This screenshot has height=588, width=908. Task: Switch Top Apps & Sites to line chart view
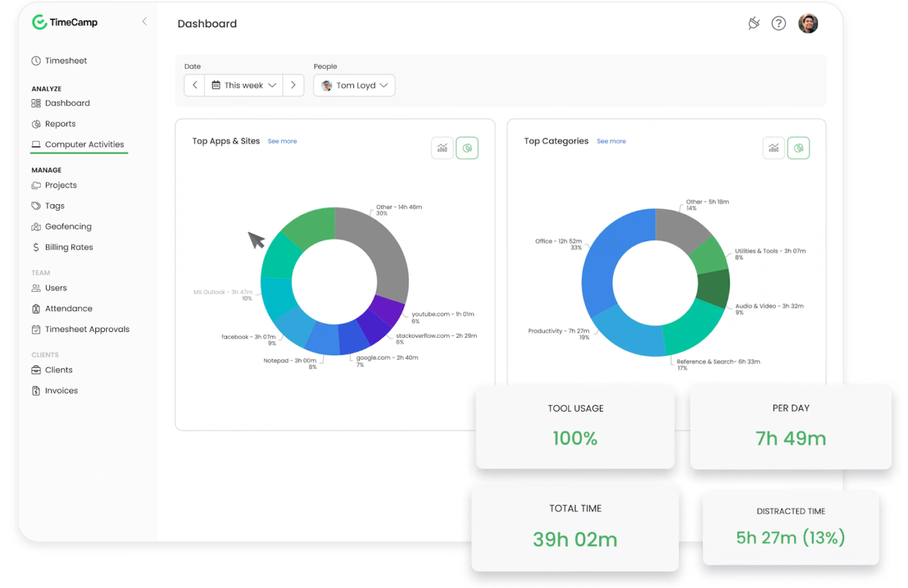pyautogui.click(x=442, y=148)
